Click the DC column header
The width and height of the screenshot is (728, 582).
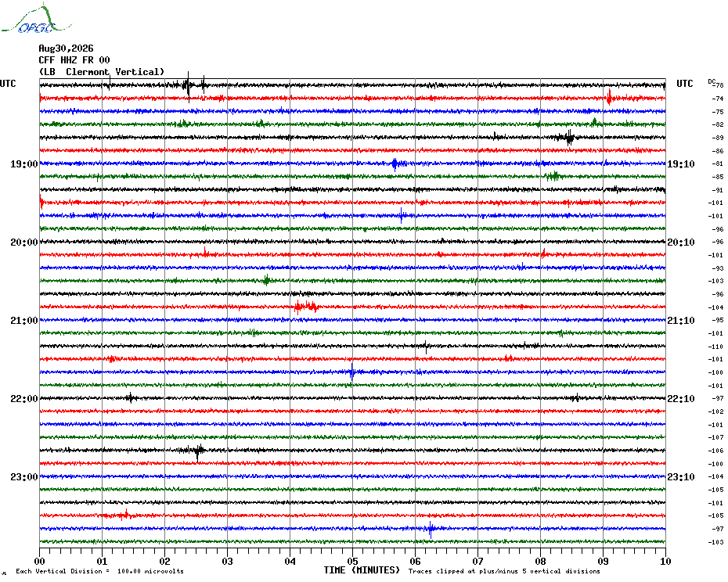[712, 81]
